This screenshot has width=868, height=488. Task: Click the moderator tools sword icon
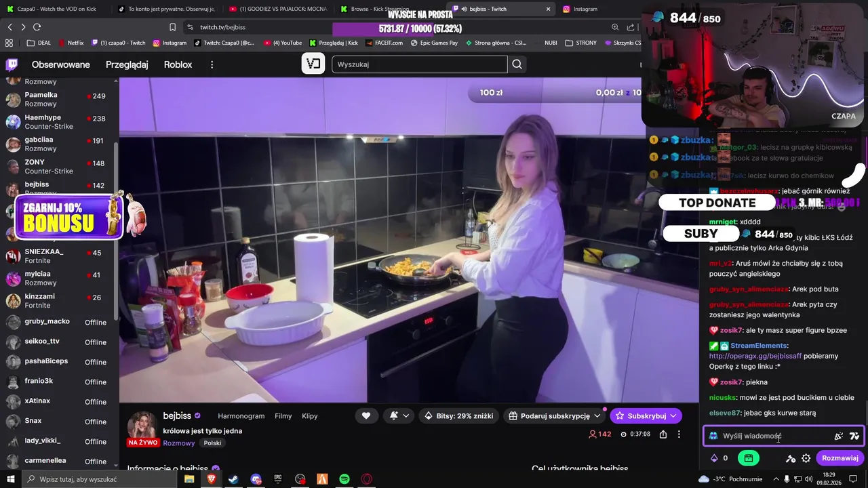coord(791,458)
